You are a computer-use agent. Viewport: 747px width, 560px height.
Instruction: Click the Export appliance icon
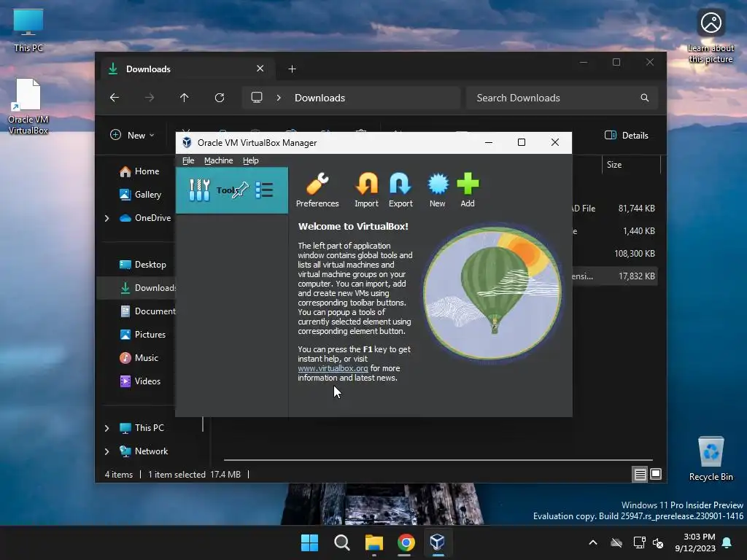point(400,190)
